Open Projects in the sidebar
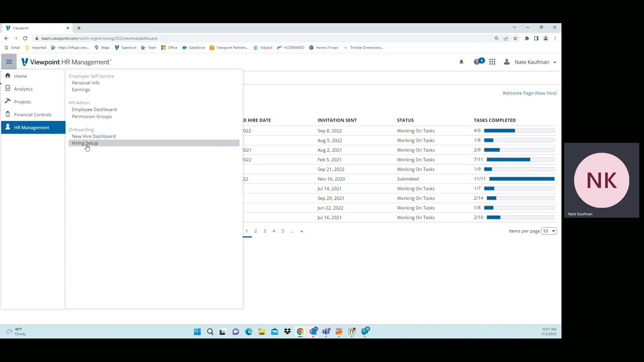 (x=22, y=102)
